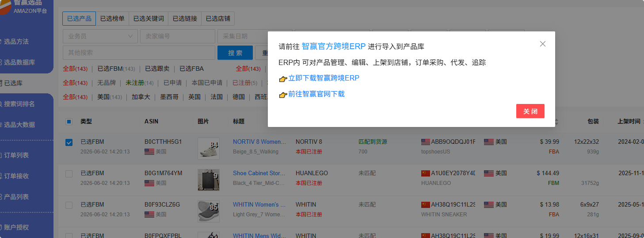The height and width of the screenshot is (238, 644).
Task: Open 订单接收 in the sidebar
Action: click(16, 176)
